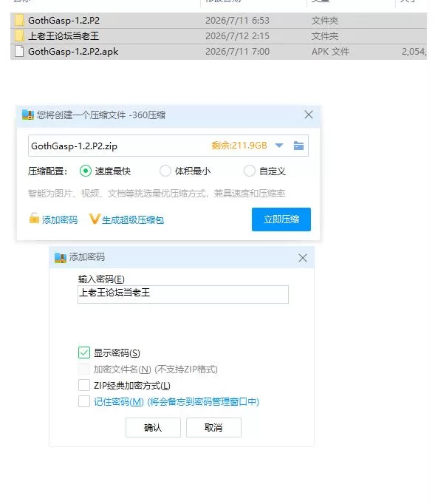Select the 速度最快 radio option

(x=86, y=171)
